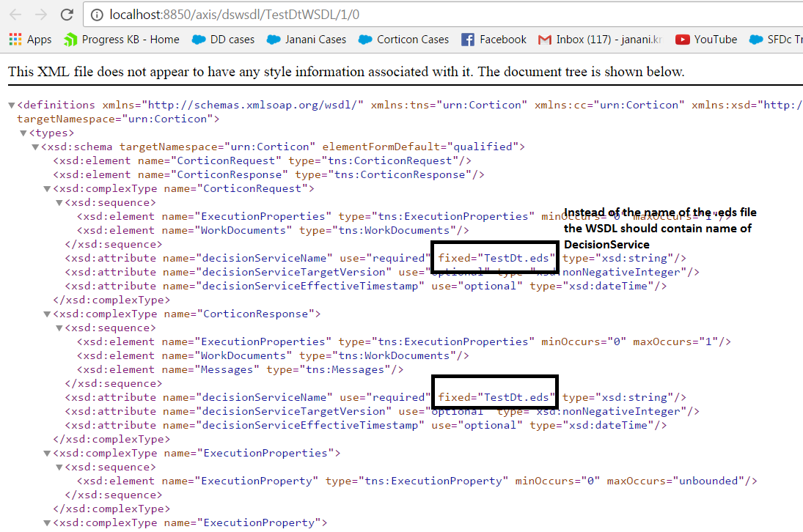The height and width of the screenshot is (532, 803).
Task: Click decisionServiceEffectiveTimestamp attribute in CorticonResponse
Action: click(x=366, y=425)
